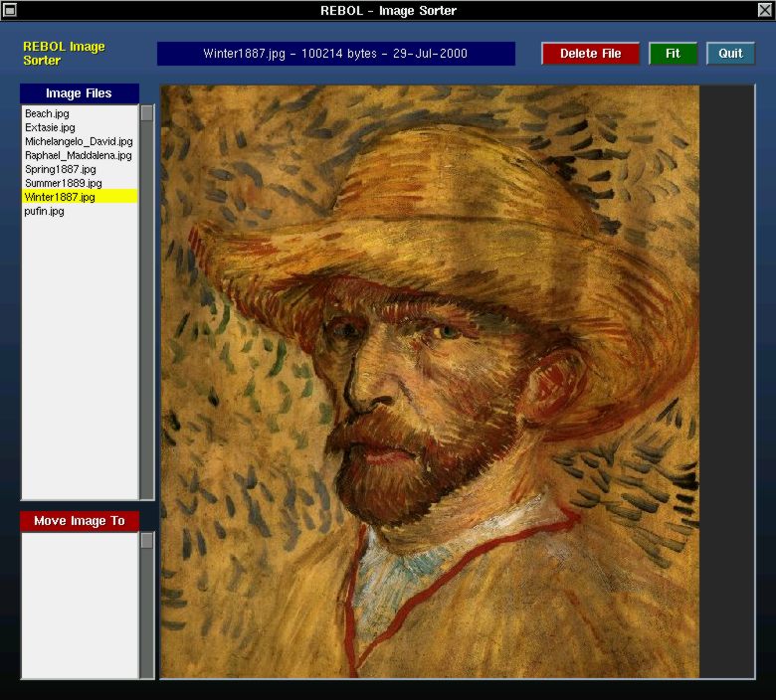Click the Image Files header label

pos(79,93)
